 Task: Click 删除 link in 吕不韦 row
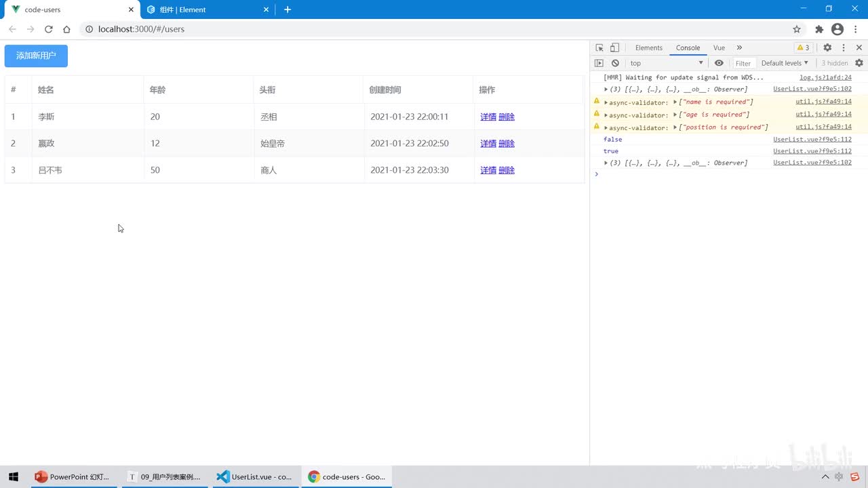pyautogui.click(x=507, y=170)
